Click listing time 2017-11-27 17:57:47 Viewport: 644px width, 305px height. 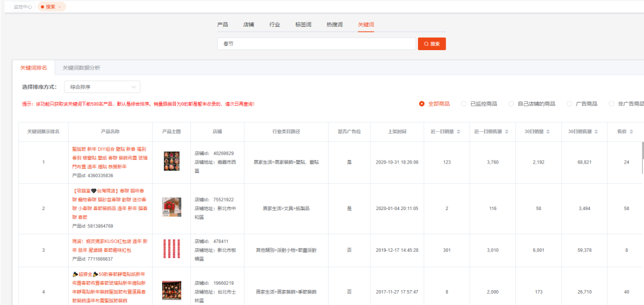tap(397, 292)
